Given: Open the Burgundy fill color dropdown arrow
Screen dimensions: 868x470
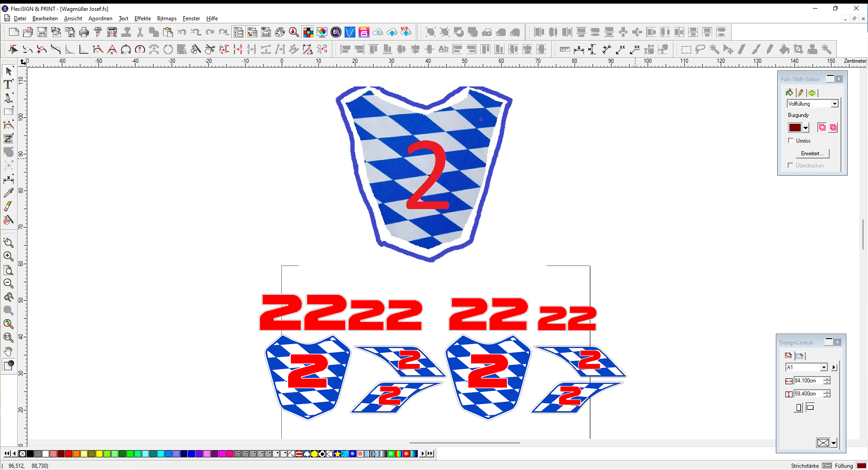Looking at the screenshot, I should [x=806, y=128].
